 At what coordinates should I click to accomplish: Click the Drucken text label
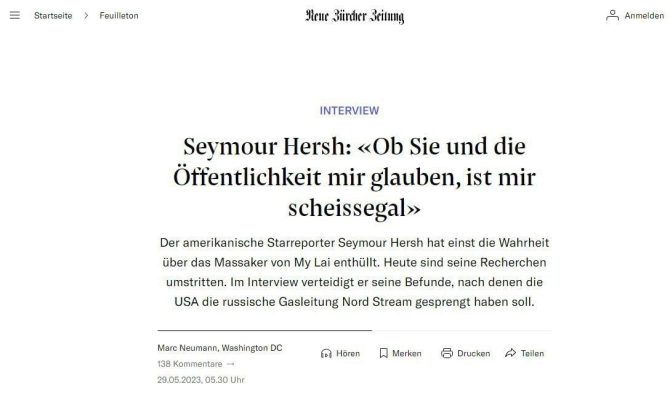(474, 353)
